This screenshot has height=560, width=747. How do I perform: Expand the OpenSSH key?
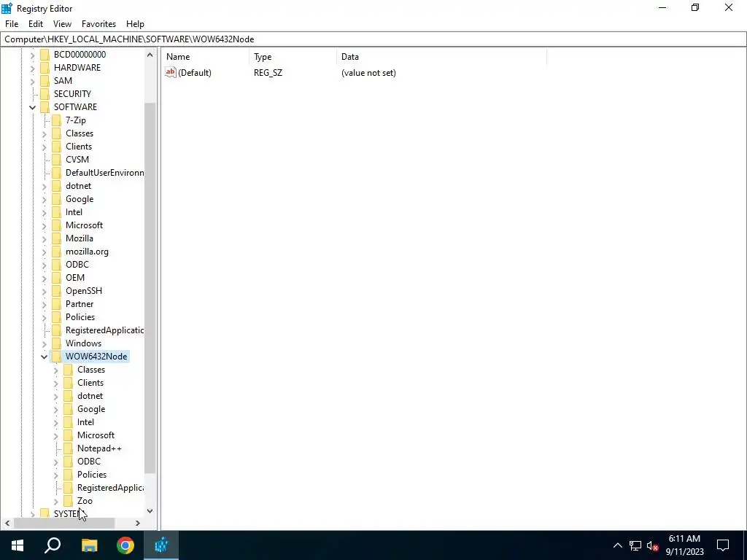[44, 291]
